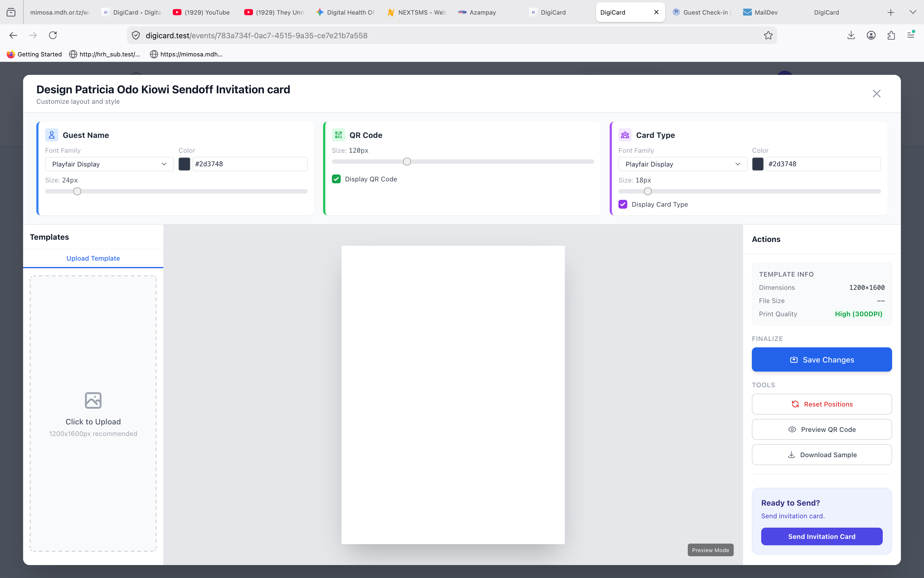Click the image upload icon in Templates
The width and height of the screenshot is (924, 578).
point(93,400)
